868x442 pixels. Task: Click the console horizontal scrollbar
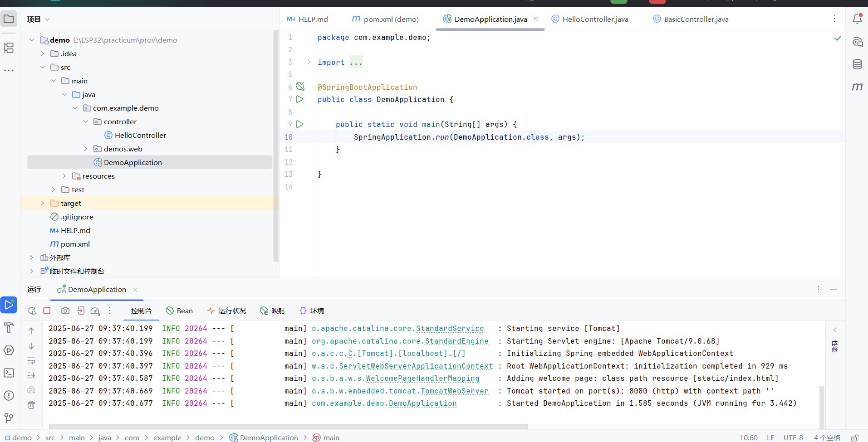(x=288, y=426)
